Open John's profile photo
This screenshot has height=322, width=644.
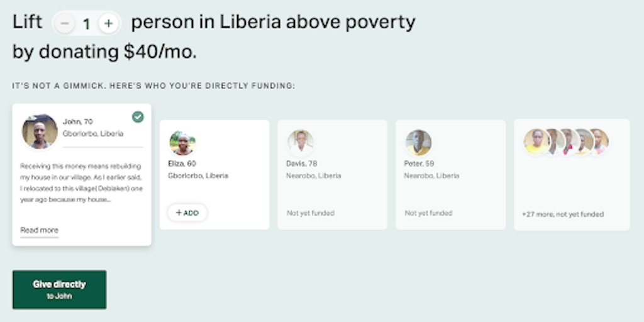40,131
